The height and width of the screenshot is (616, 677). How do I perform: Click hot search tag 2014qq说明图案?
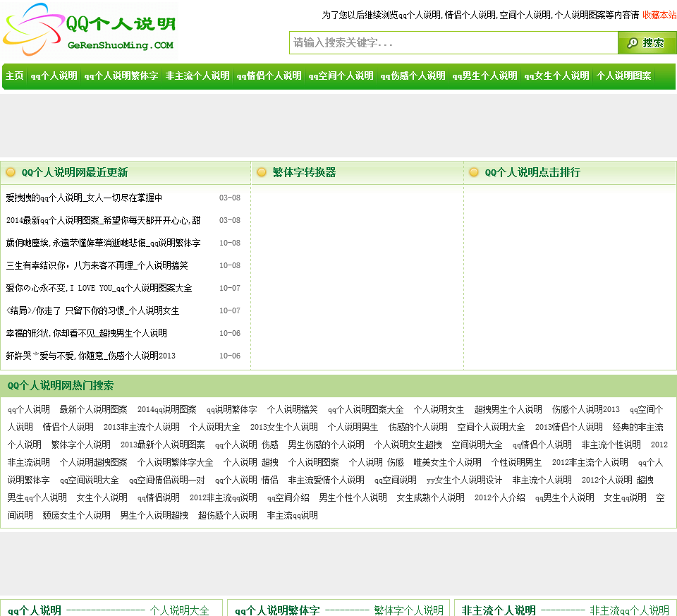(x=167, y=409)
